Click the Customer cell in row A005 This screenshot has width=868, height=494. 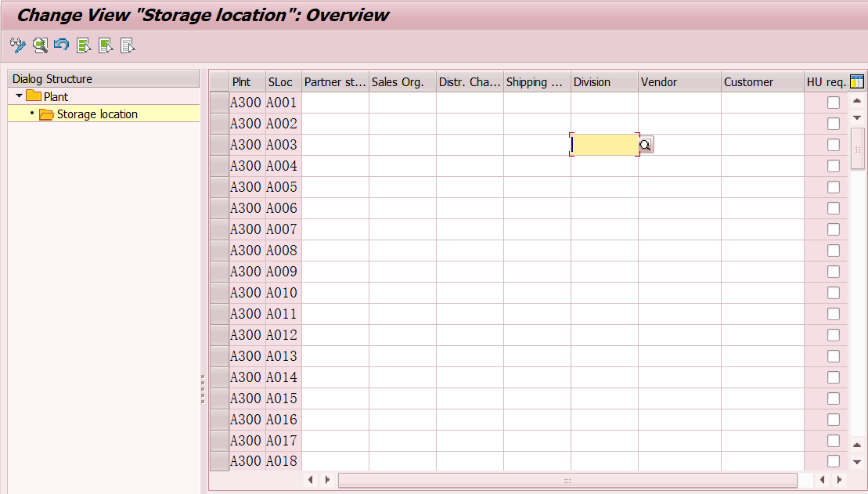tap(763, 187)
